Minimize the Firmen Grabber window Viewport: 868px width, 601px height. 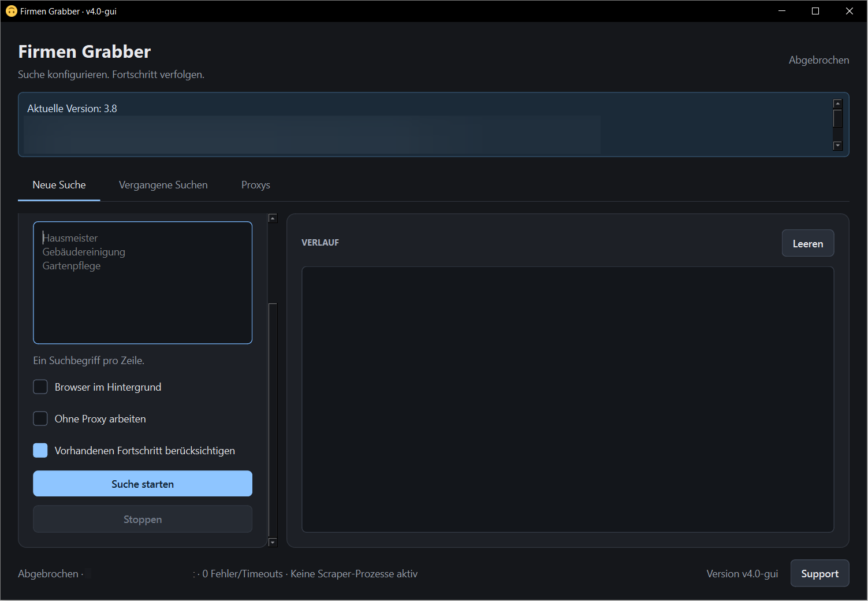tap(782, 11)
